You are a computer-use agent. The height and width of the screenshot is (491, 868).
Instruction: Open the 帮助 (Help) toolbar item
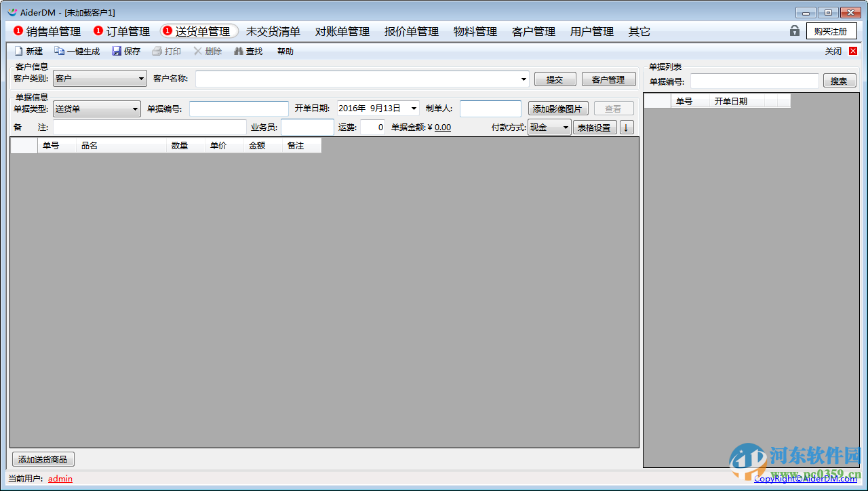pos(284,50)
